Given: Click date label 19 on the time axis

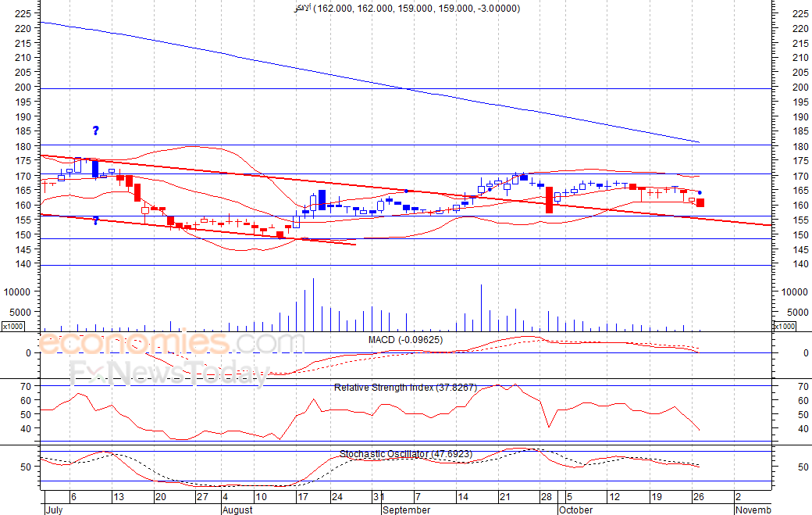Looking at the screenshot, I should pyautogui.click(x=657, y=497).
